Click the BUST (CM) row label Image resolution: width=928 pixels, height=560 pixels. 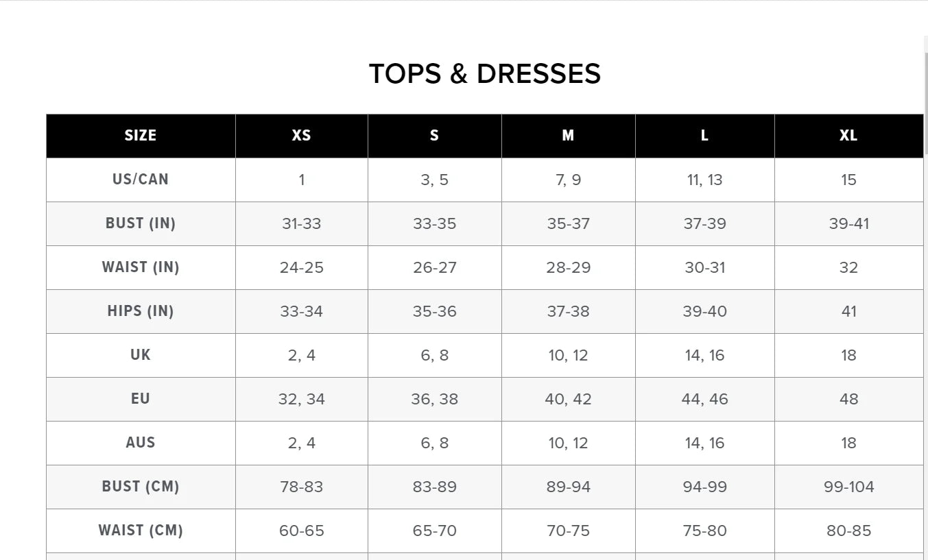(141, 487)
